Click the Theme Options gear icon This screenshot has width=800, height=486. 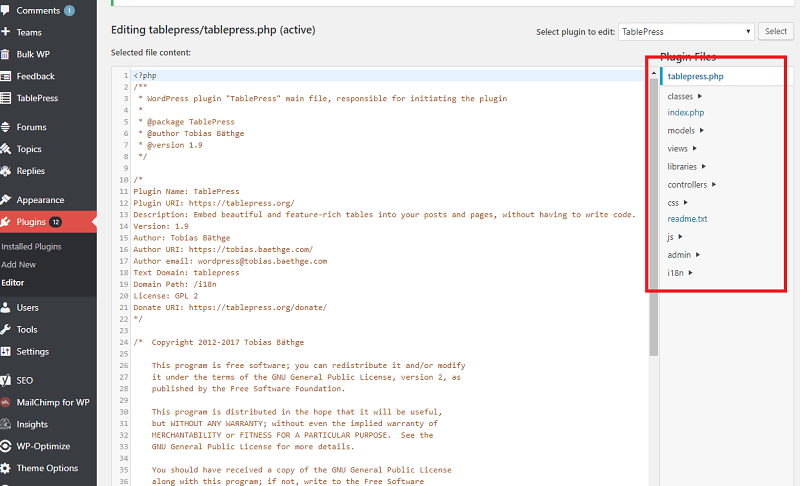5,468
